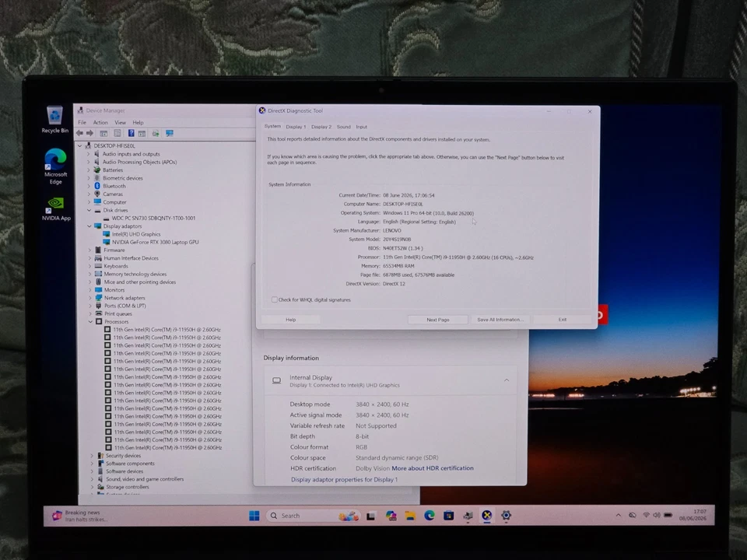Image resolution: width=747 pixels, height=560 pixels.
Task: Open Task View on the taskbar
Action: pyautogui.click(x=370, y=516)
